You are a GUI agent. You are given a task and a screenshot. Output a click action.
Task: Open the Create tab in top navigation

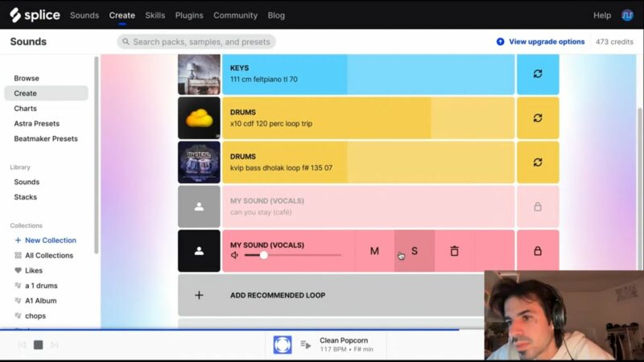(122, 15)
